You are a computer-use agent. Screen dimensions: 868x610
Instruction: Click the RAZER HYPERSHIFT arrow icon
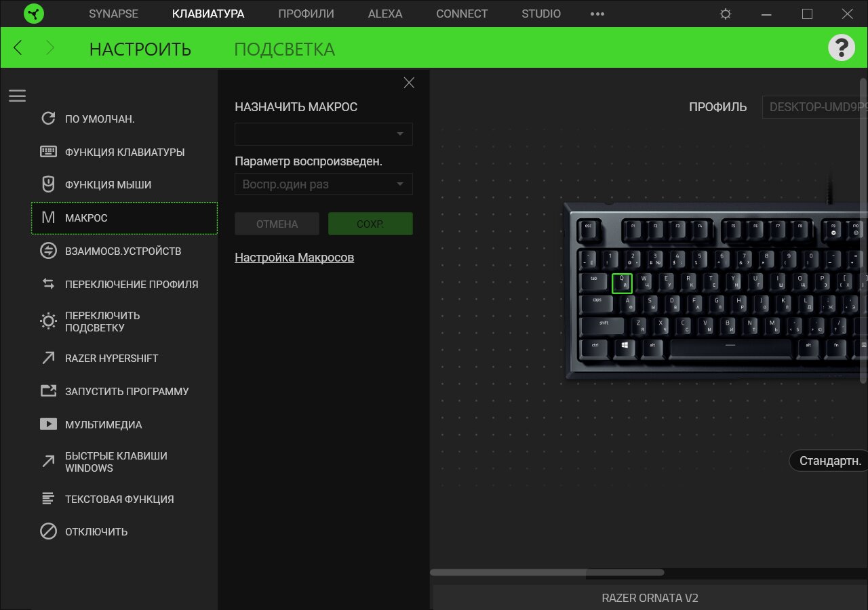click(x=48, y=358)
